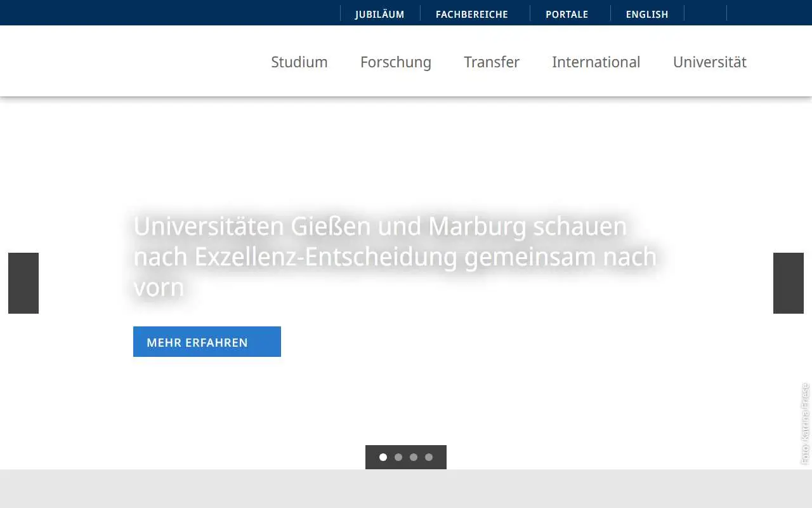
Task: Select the third carousel indicator dot
Action: click(414, 457)
